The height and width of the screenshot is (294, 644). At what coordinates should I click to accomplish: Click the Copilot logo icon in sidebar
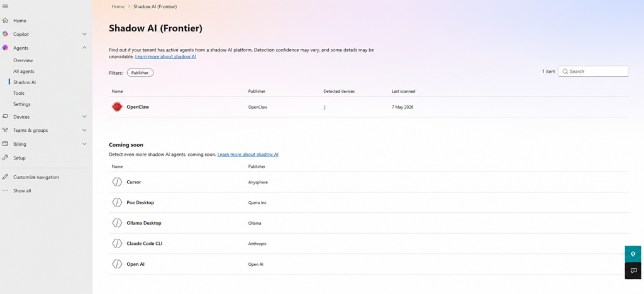(x=5, y=34)
